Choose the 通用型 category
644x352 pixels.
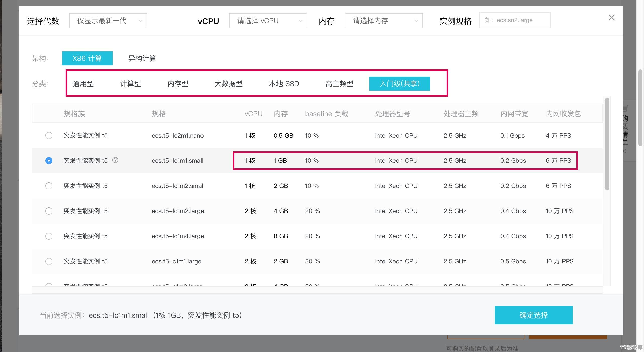point(83,84)
